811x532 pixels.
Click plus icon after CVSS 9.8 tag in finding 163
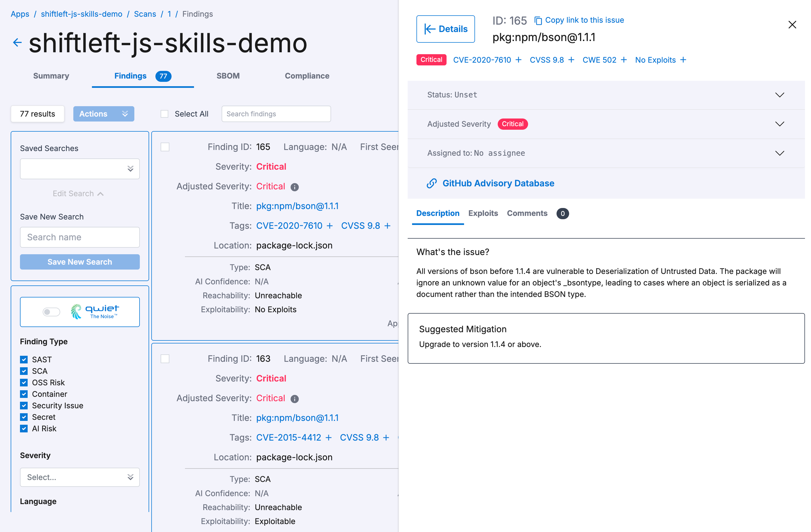click(386, 438)
